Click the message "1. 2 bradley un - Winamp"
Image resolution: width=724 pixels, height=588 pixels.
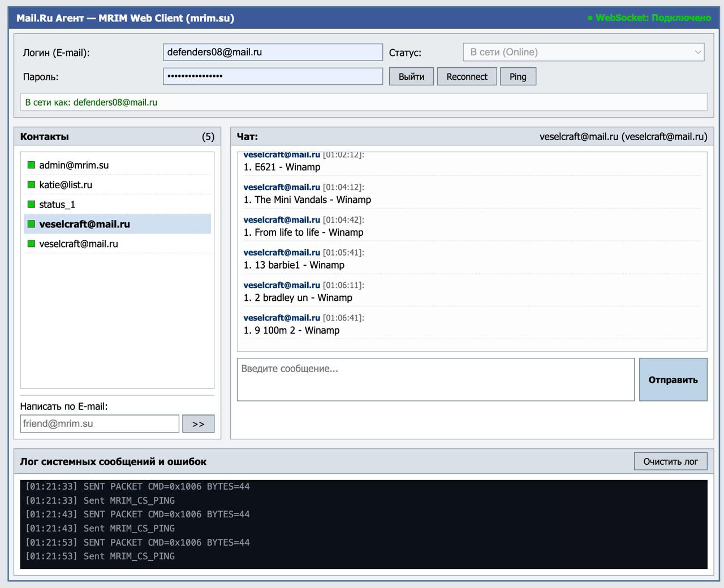click(298, 298)
